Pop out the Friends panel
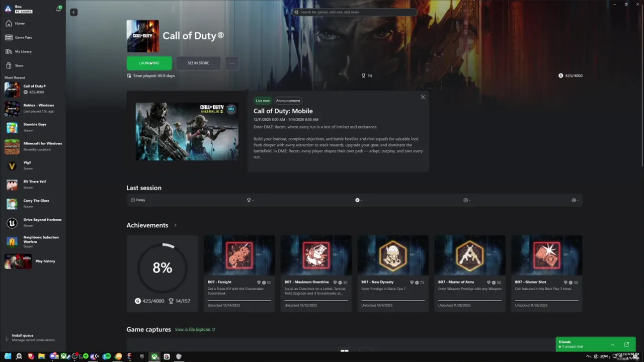 coord(626,344)
